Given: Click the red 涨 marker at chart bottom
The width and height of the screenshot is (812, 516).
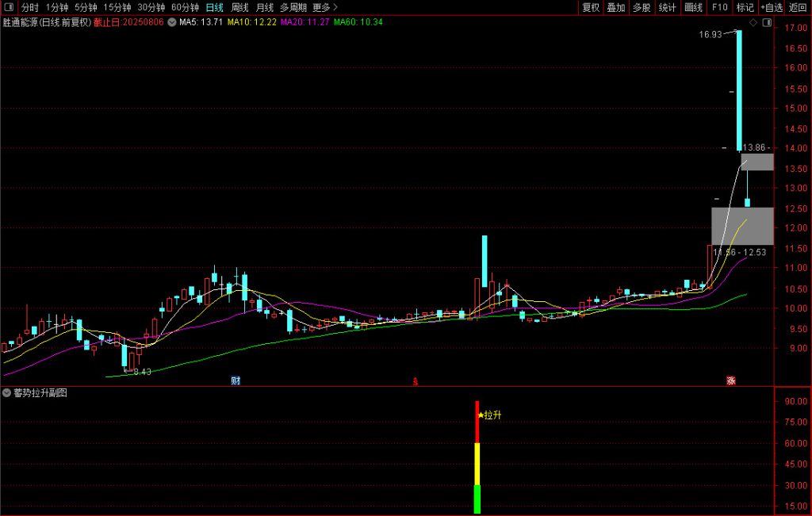Looking at the screenshot, I should tap(730, 380).
